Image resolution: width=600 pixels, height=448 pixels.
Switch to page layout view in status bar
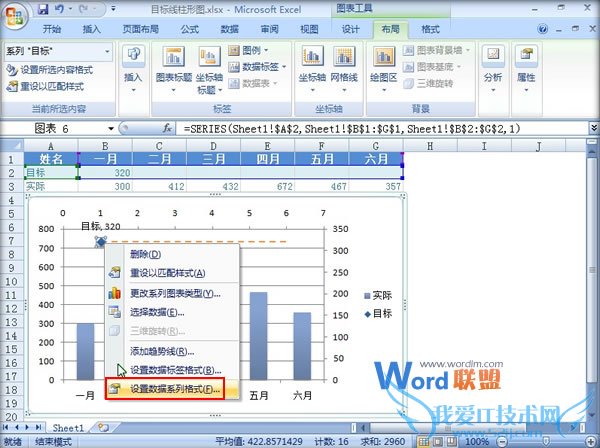(437, 442)
